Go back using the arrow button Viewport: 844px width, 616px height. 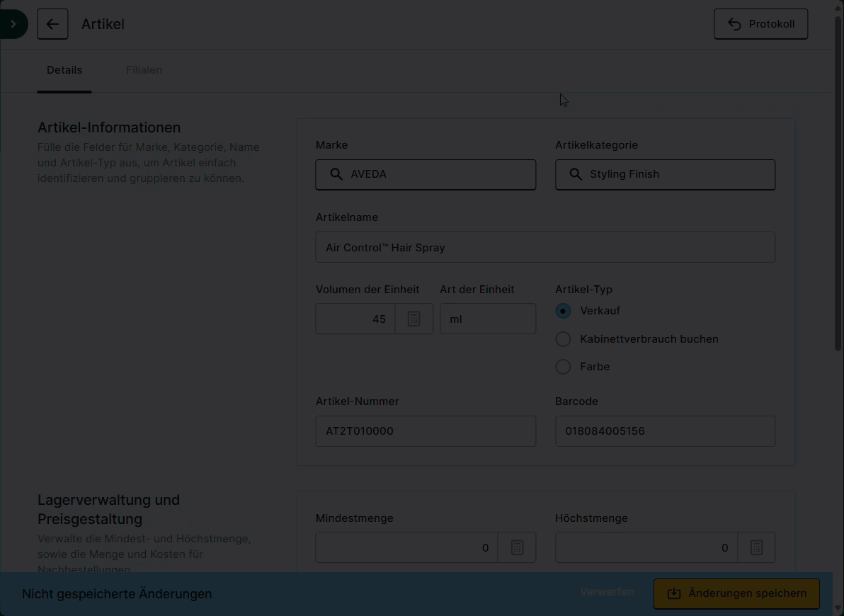pos(52,24)
